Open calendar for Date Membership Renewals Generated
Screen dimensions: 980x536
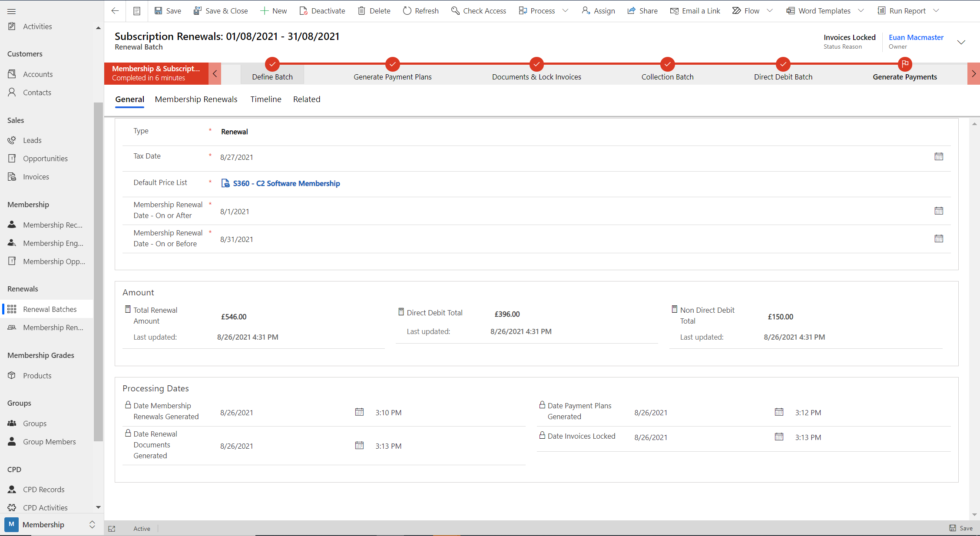tap(359, 412)
